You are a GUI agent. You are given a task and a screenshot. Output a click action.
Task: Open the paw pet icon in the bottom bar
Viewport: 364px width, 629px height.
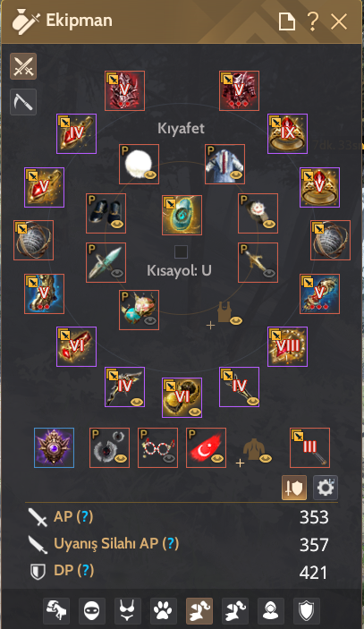(x=164, y=611)
